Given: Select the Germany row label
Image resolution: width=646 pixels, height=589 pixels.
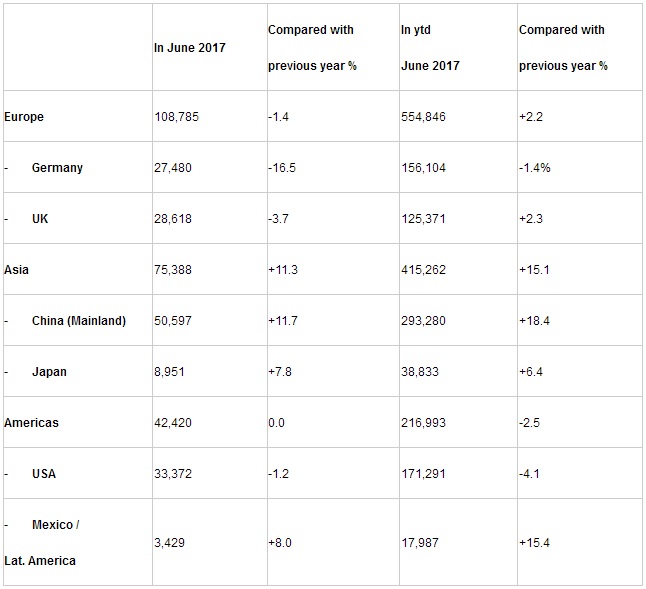Looking at the screenshot, I should pyautogui.click(x=57, y=168).
